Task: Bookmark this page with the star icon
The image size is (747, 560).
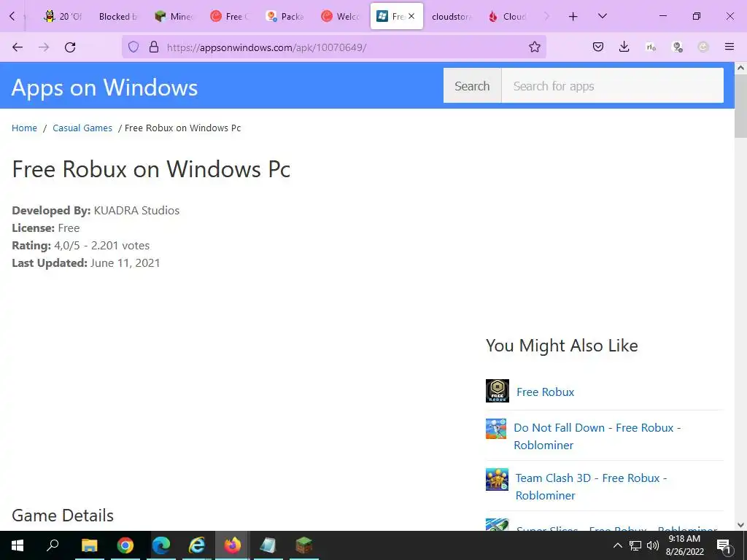Action: pyautogui.click(x=535, y=47)
